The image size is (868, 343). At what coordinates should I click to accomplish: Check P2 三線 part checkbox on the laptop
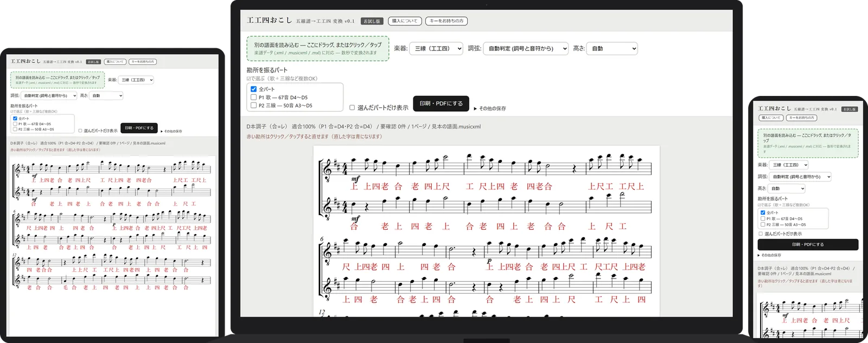click(x=253, y=106)
